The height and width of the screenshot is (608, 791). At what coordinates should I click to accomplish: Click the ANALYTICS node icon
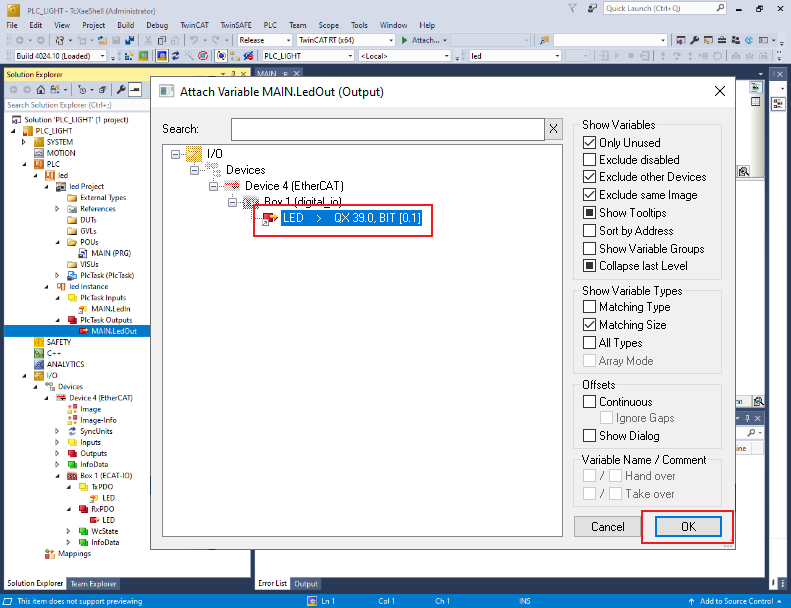click(38, 364)
